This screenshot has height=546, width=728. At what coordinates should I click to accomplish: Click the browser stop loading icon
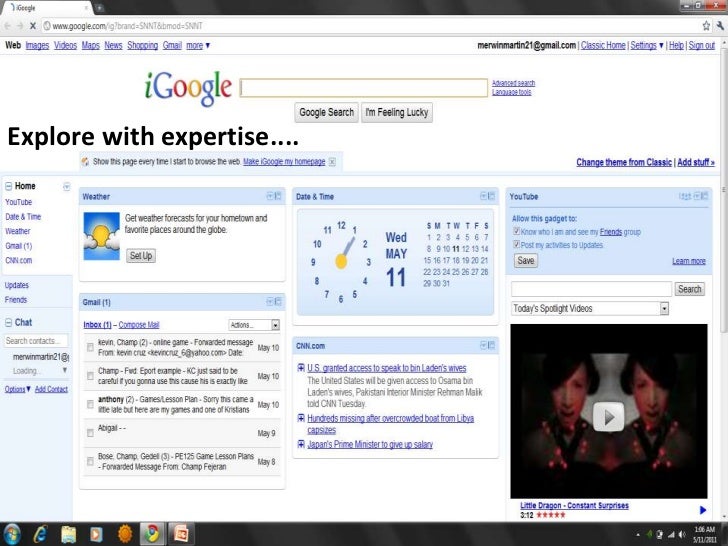click(32, 26)
